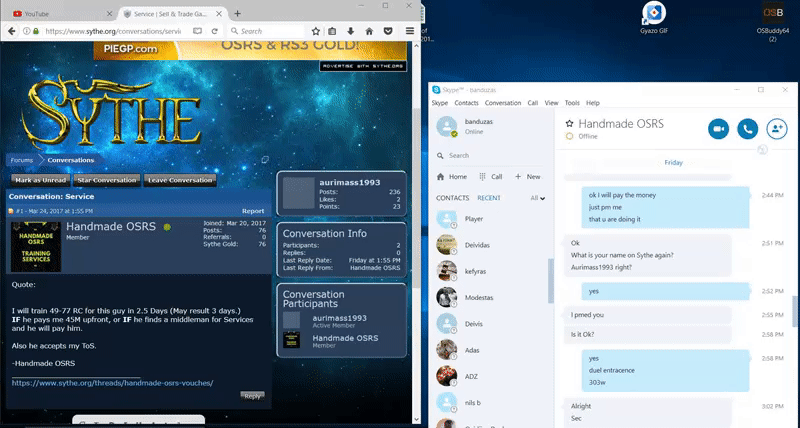
Task: Open the Tools menu in Skype
Action: point(572,103)
